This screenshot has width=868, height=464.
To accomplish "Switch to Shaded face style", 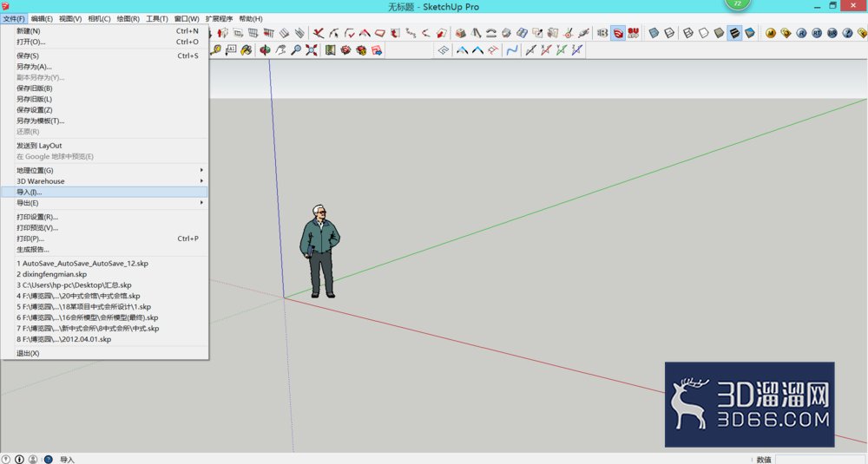I will [x=719, y=33].
